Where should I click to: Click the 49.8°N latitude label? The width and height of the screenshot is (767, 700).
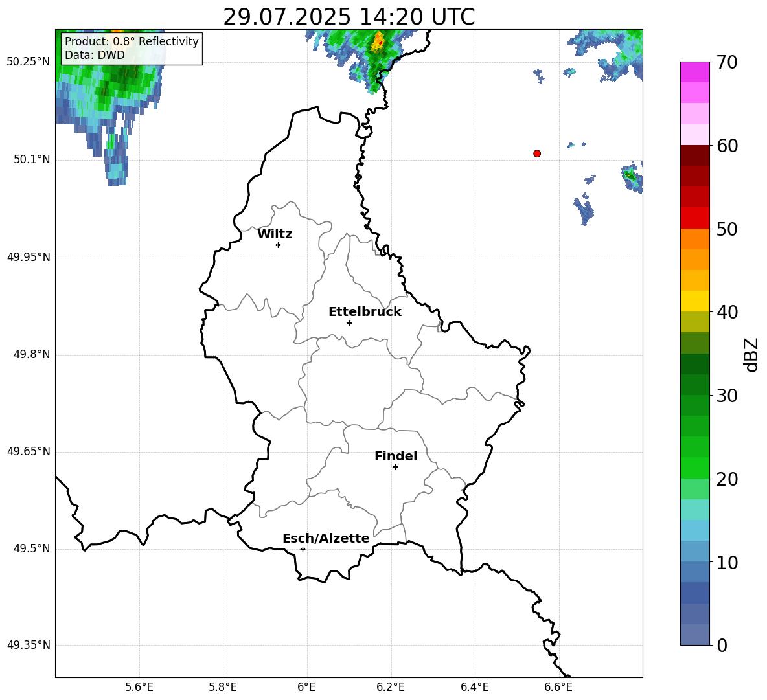point(32,354)
